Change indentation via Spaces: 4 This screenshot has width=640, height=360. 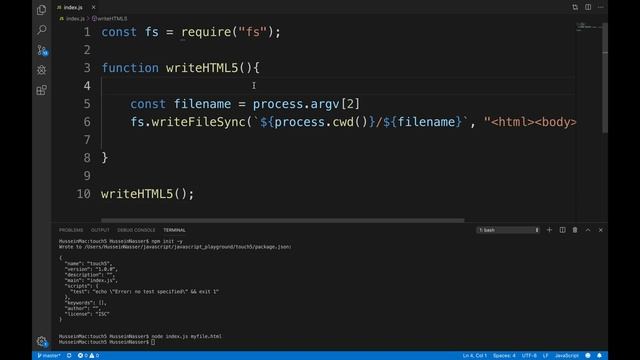[504, 356]
